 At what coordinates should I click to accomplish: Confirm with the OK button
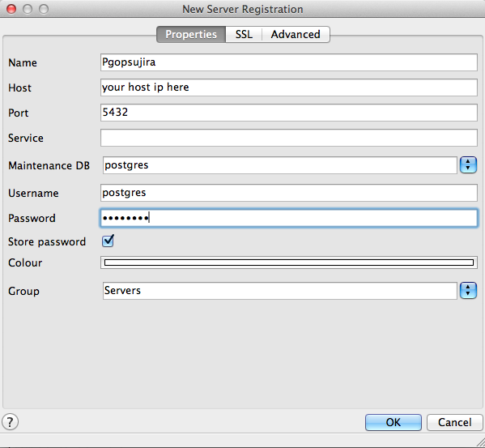pyautogui.click(x=394, y=422)
